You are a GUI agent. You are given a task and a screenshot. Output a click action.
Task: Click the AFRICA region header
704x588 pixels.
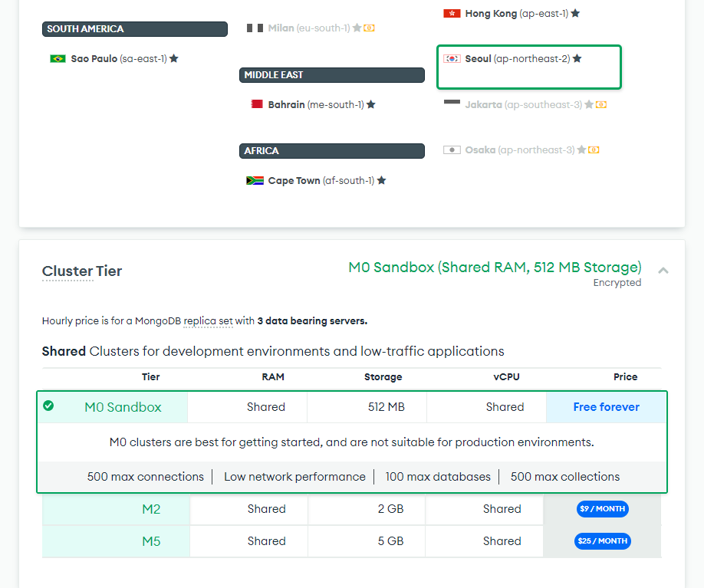click(x=332, y=151)
